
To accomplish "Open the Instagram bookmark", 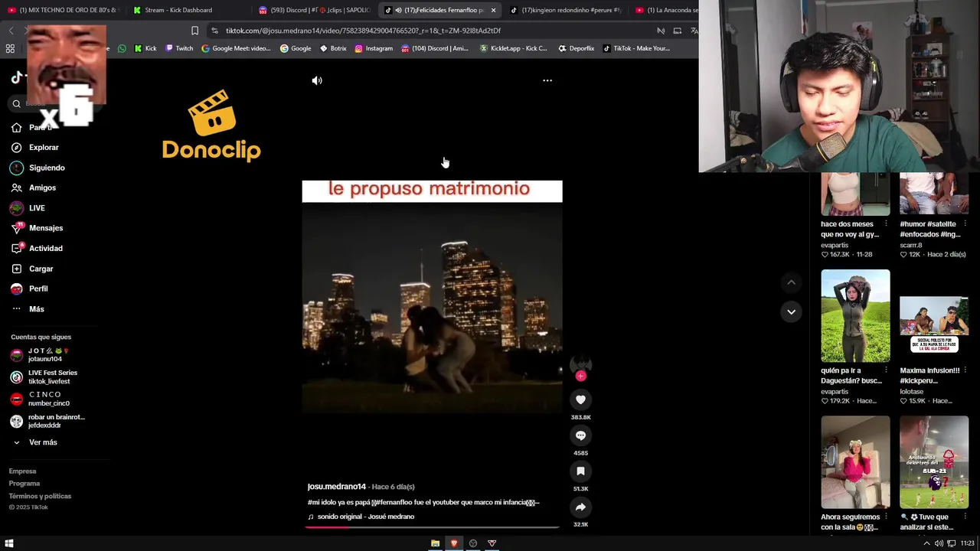I will click(x=374, y=48).
